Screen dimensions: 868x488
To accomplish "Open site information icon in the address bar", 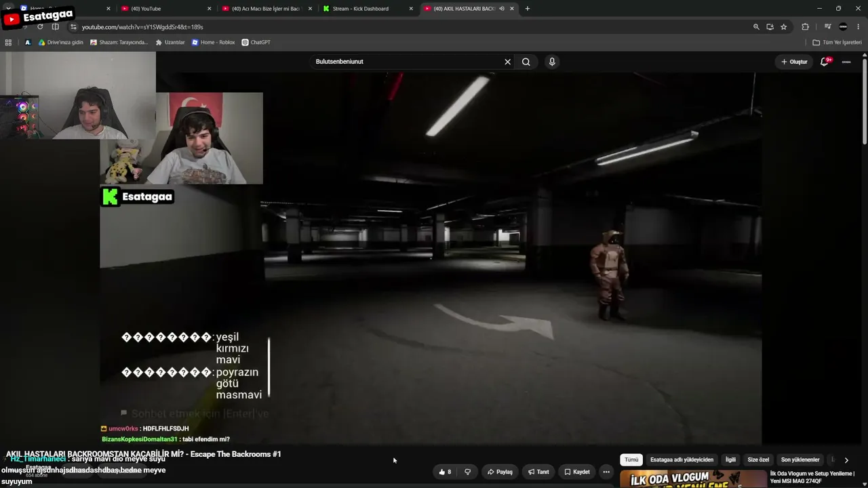I will [x=73, y=26].
